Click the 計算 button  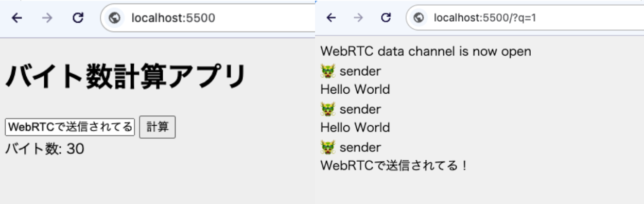pos(158,127)
